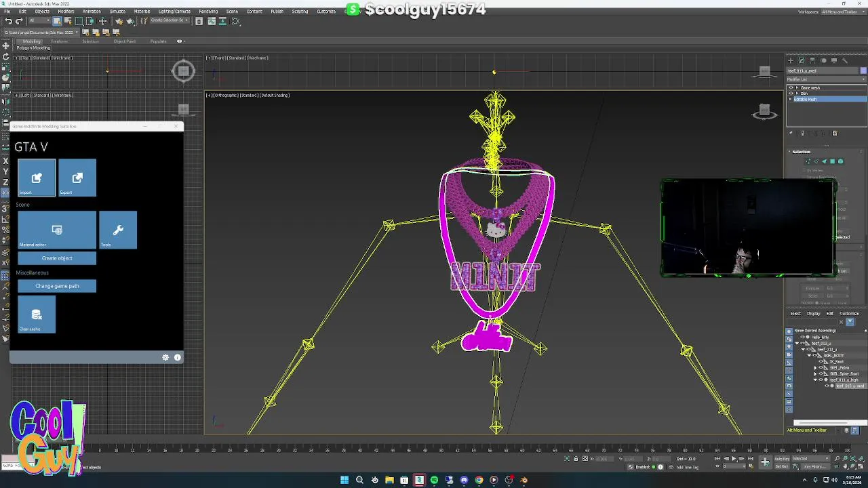Open the Display menu in scene explorer
The image size is (868, 488).
(813, 314)
